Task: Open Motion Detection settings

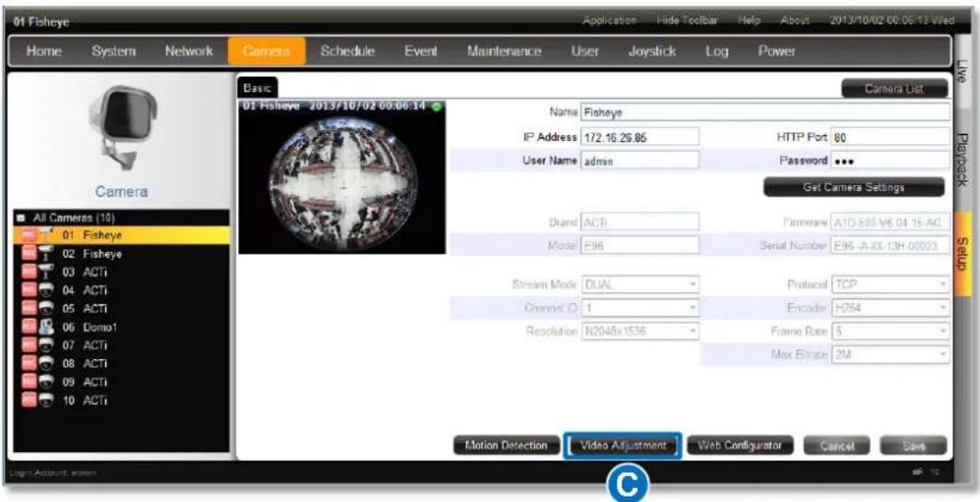Action: click(506, 446)
